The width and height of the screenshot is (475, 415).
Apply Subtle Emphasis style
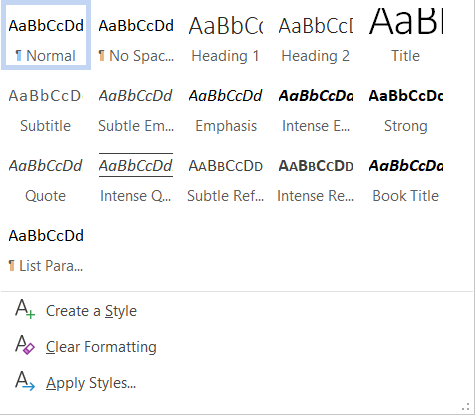coord(136,105)
